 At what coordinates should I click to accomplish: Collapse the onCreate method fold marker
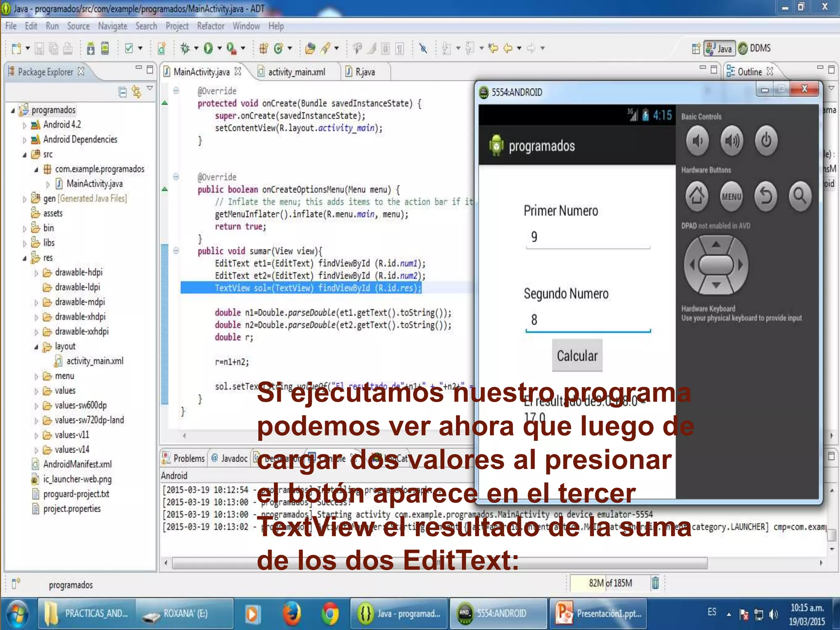tap(176, 90)
